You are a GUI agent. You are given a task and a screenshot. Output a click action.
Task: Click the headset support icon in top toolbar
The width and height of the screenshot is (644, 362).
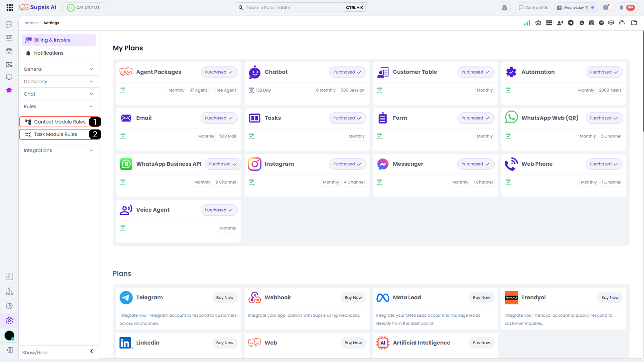coord(622,23)
